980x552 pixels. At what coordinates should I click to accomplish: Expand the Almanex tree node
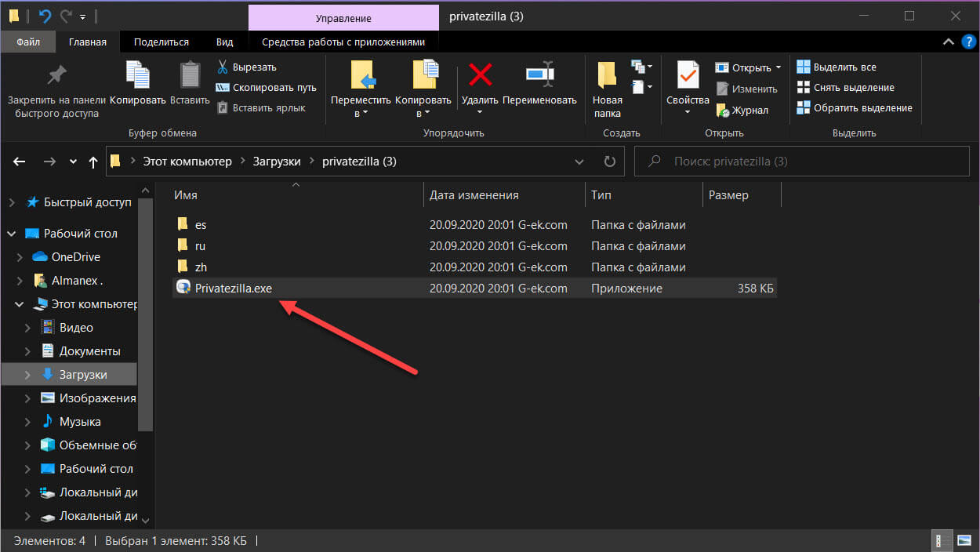click(x=20, y=281)
